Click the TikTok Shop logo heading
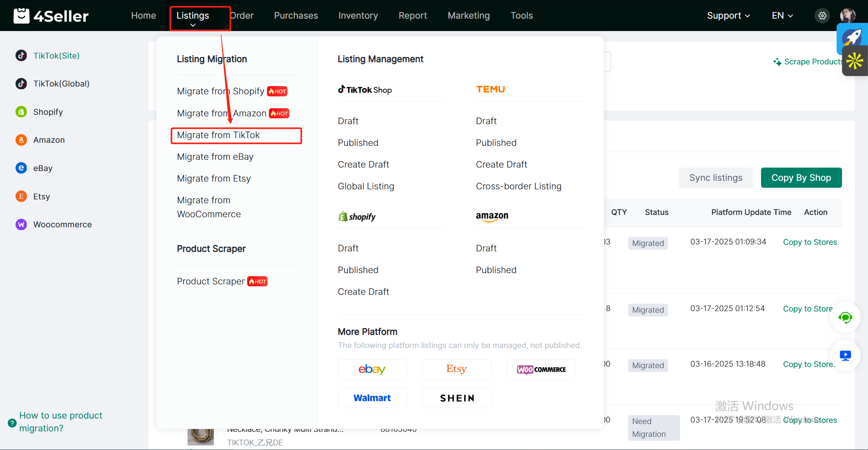This screenshot has width=868, height=450. pyautogui.click(x=365, y=90)
